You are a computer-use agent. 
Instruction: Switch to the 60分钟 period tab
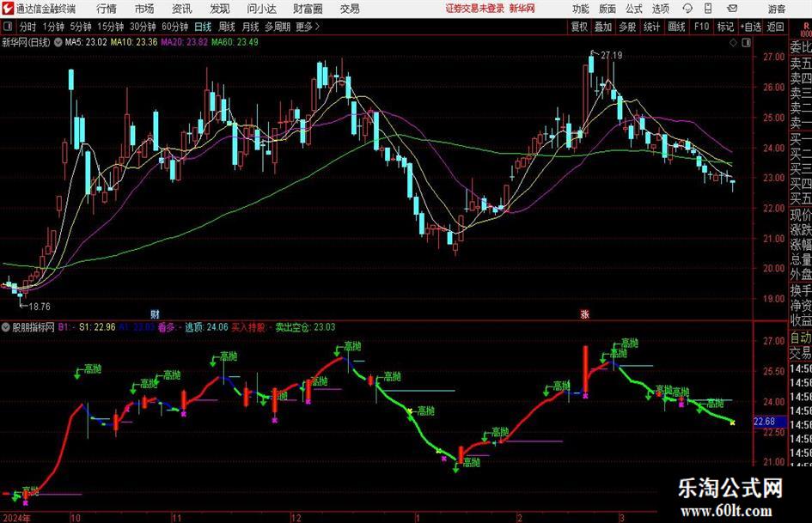(x=174, y=27)
